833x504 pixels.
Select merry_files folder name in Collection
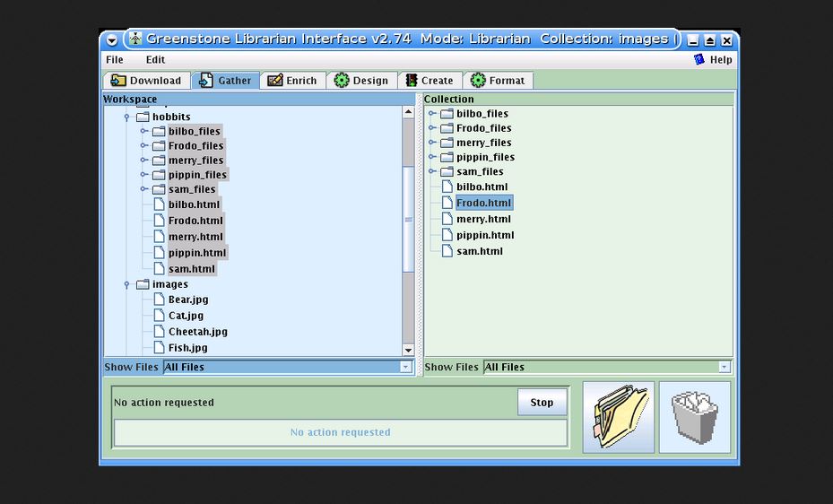pyautogui.click(x=484, y=143)
